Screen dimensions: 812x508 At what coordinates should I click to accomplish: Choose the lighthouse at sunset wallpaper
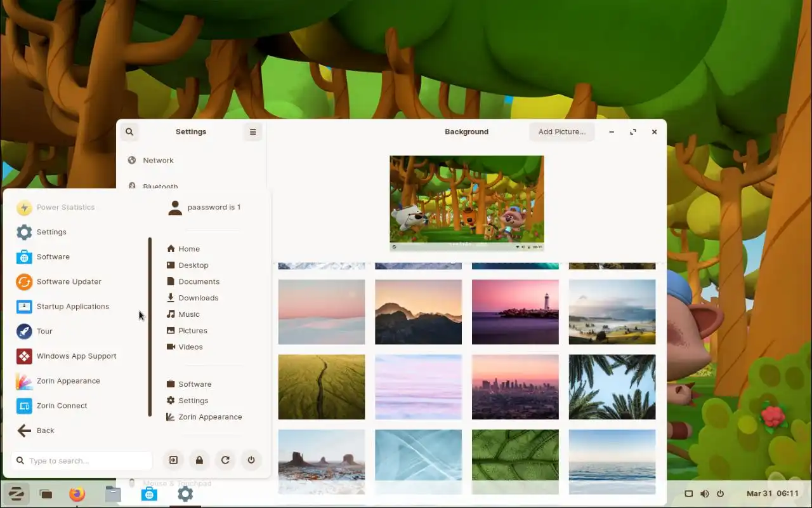tap(515, 312)
